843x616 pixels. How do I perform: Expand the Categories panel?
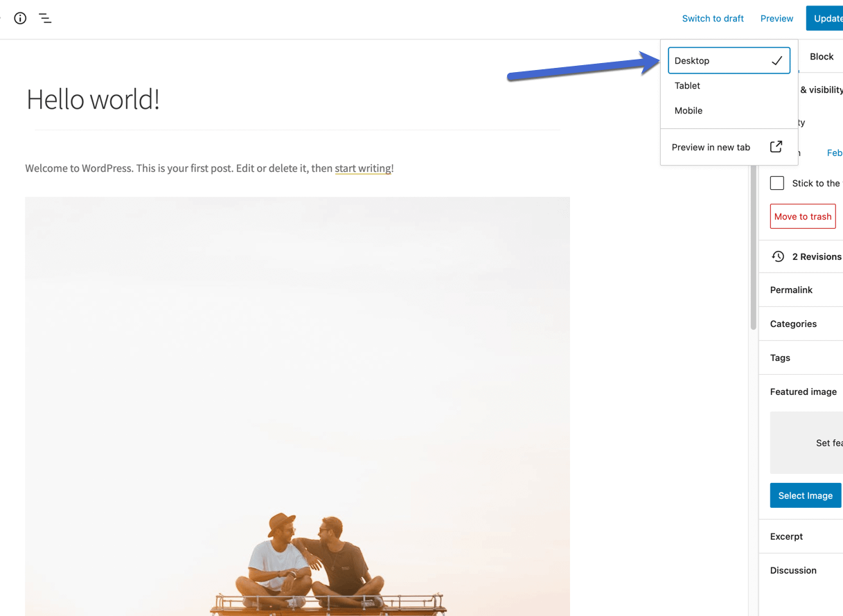point(793,324)
